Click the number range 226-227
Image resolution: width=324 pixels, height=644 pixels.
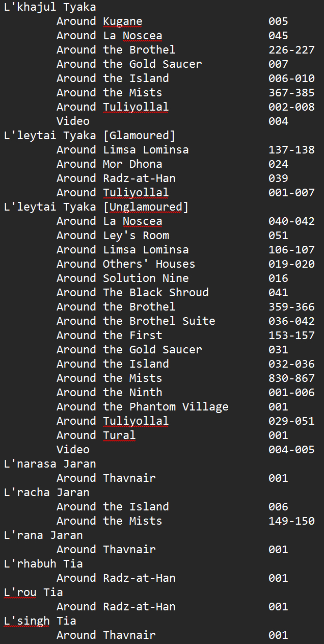291,50
